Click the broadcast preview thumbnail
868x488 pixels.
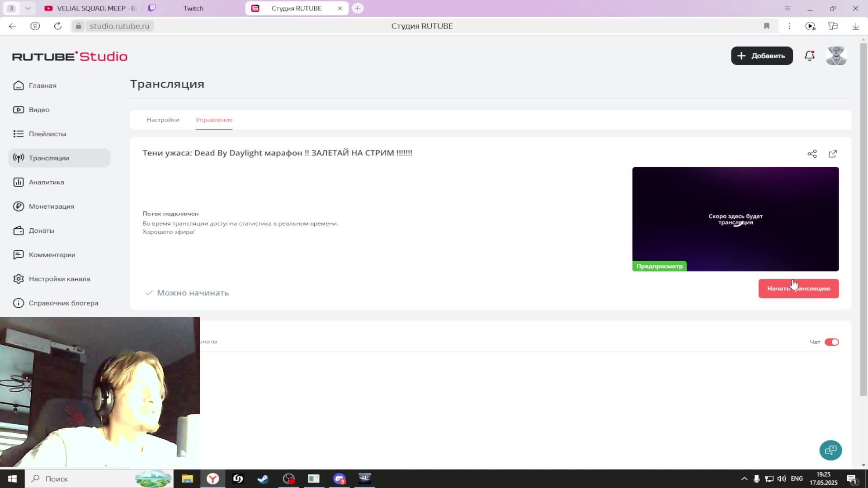point(736,219)
